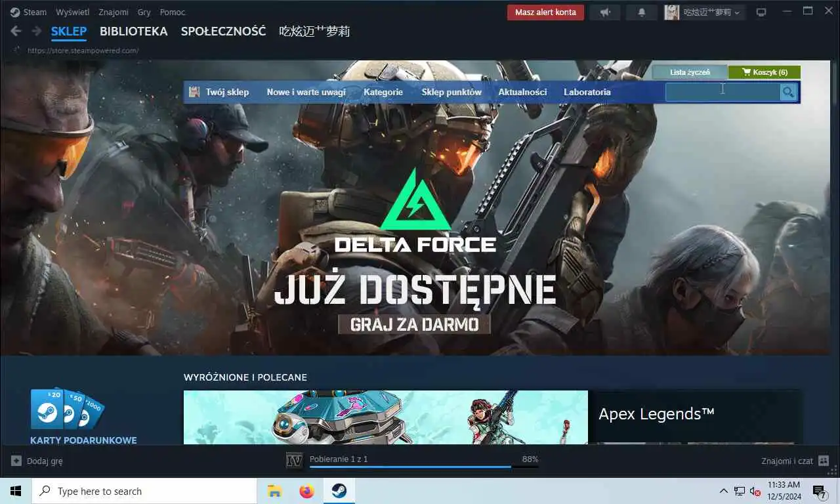Go back with the left arrow
This screenshot has height=504, width=840.
pyautogui.click(x=16, y=31)
